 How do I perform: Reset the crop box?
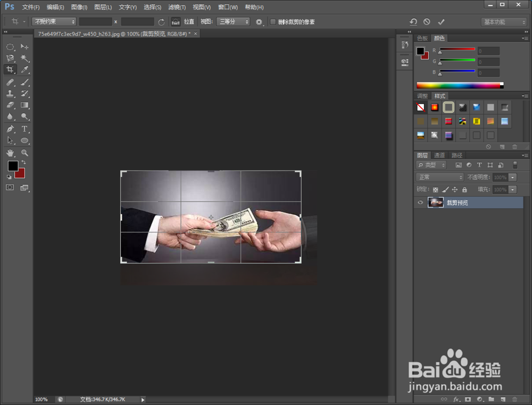pos(413,22)
